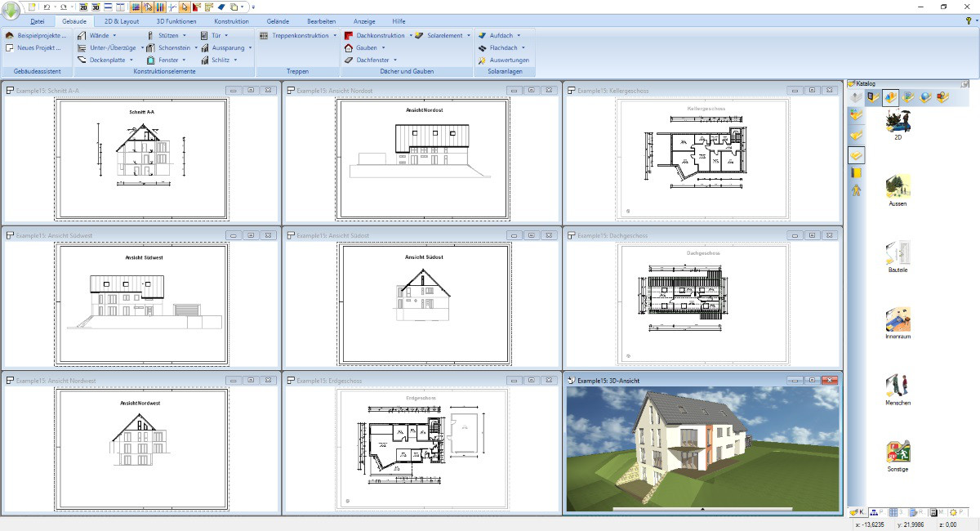
Task: Open the Gelände ribbon tab
Action: [279, 21]
